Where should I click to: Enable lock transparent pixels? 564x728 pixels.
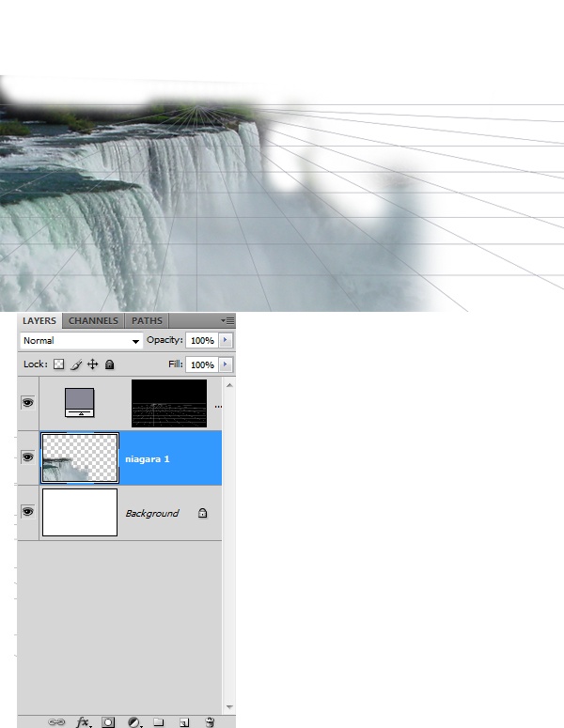coord(58,364)
